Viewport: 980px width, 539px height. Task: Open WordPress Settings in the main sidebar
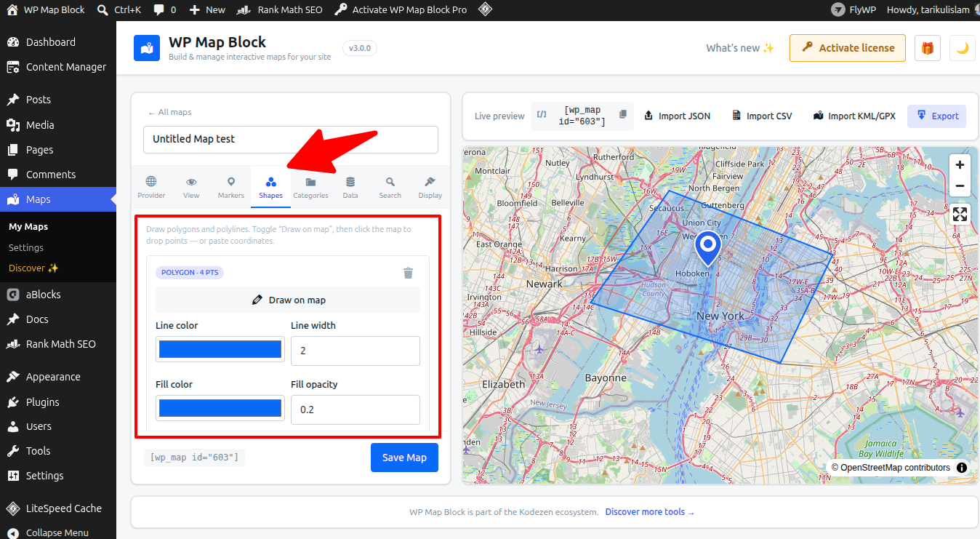58,476
